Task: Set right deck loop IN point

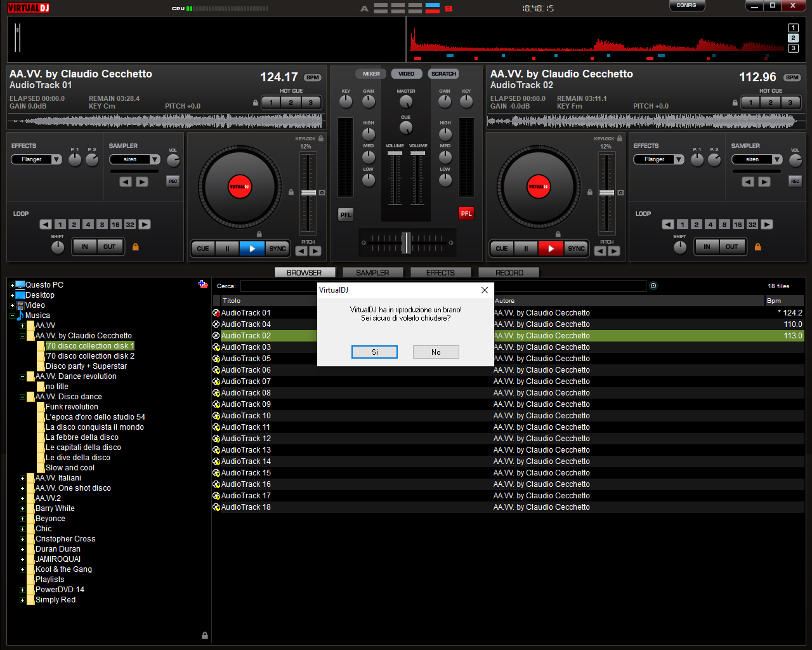Action: 707,246
